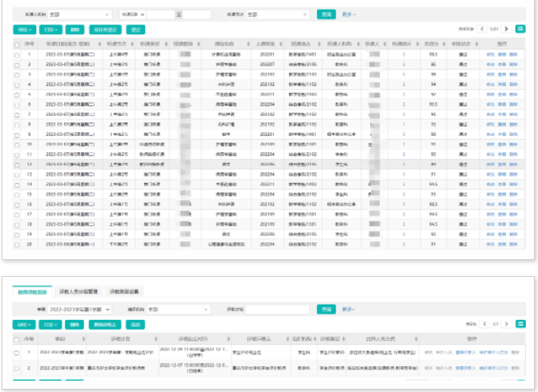Go to previous page in upper table pagination
Image resolution: width=538 pixels, height=392 pixels.
(x=482, y=29)
